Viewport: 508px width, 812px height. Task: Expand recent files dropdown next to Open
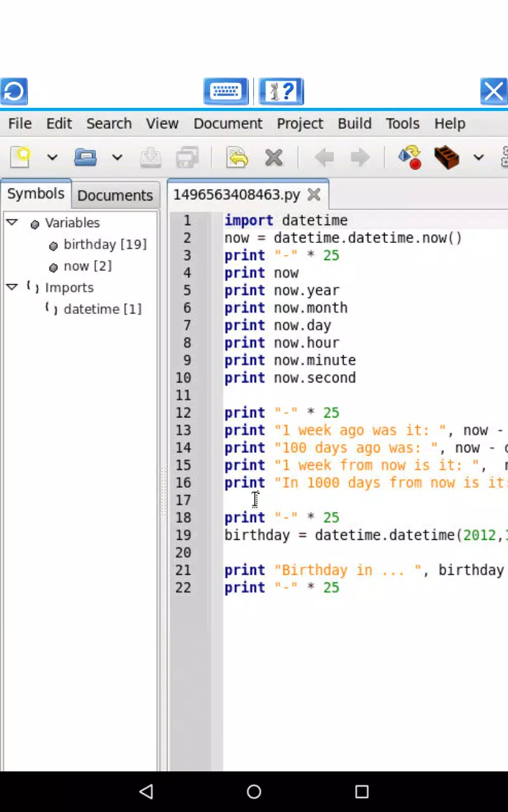(x=117, y=157)
